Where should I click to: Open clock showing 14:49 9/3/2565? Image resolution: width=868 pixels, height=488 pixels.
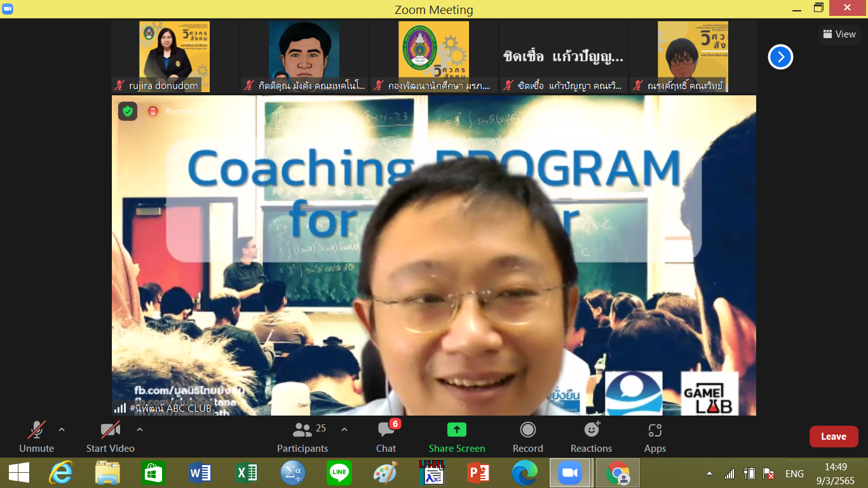pos(836,473)
